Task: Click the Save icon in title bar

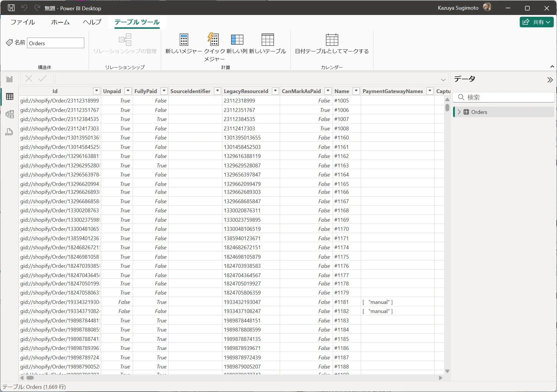Action: click(x=11, y=8)
